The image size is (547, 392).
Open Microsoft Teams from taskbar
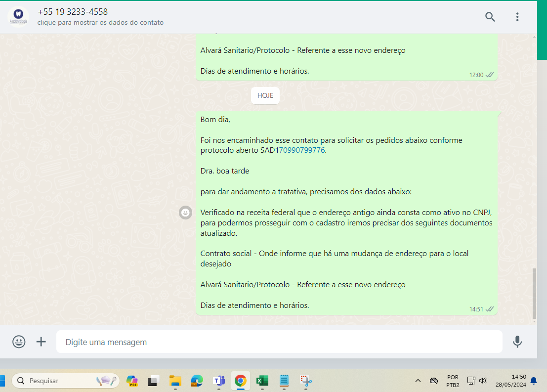[219, 381]
